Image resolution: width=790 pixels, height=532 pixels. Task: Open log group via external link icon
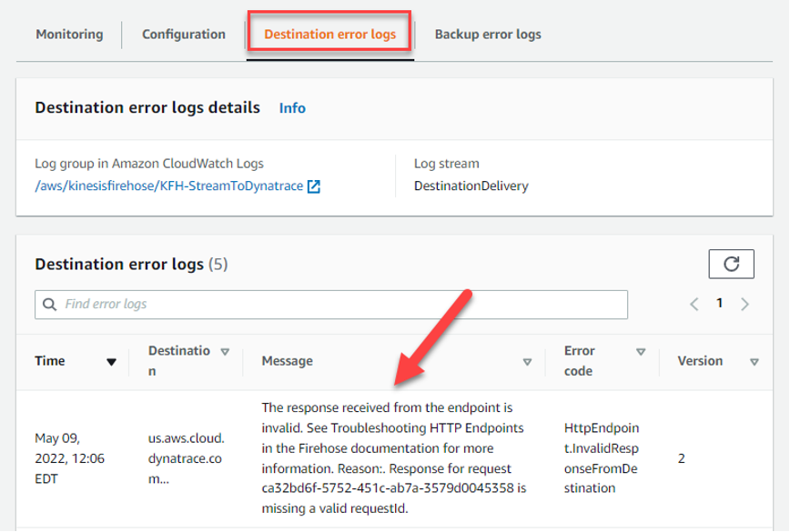tap(313, 186)
